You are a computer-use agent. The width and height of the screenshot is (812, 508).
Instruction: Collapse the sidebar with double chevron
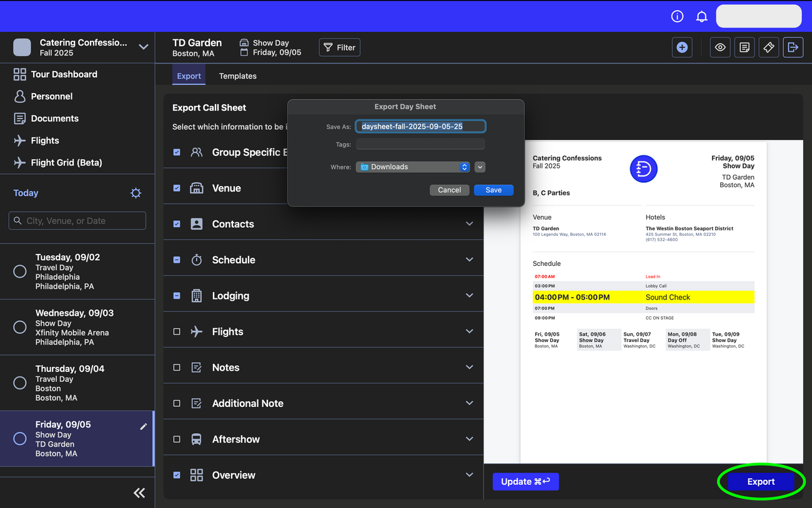(x=139, y=493)
